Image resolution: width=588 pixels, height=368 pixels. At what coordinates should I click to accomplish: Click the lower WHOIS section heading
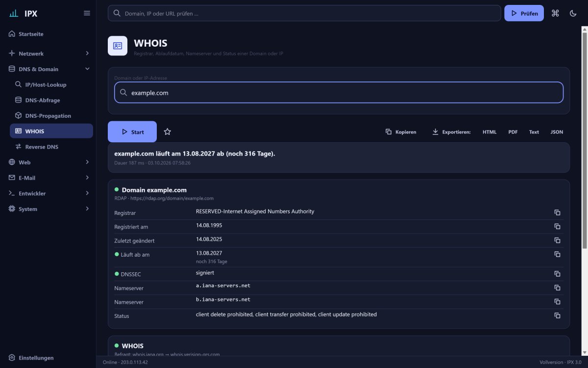click(132, 346)
